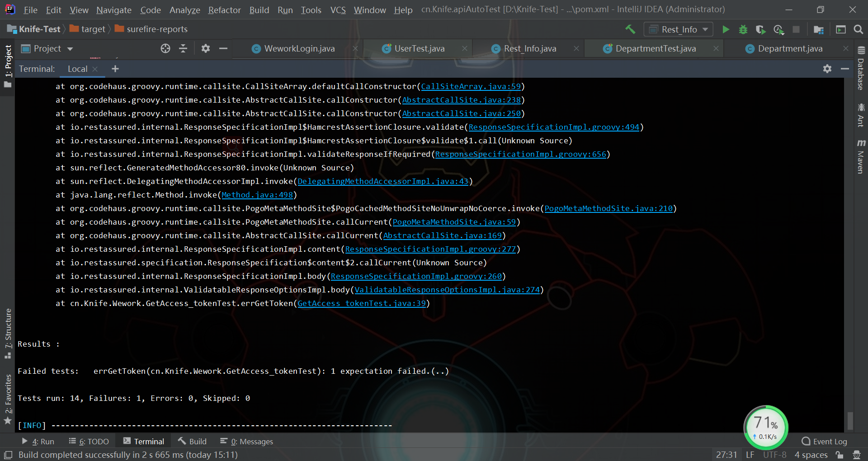Close the UserTest.java tab

pos(465,48)
